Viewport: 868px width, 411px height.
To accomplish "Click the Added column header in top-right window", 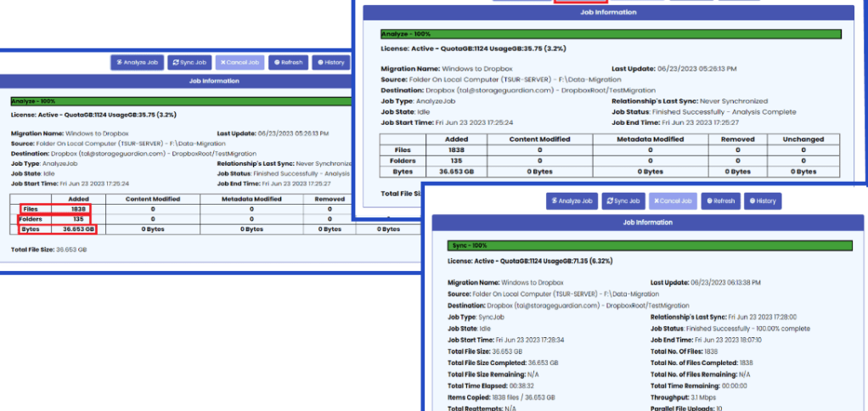I will 456,139.
